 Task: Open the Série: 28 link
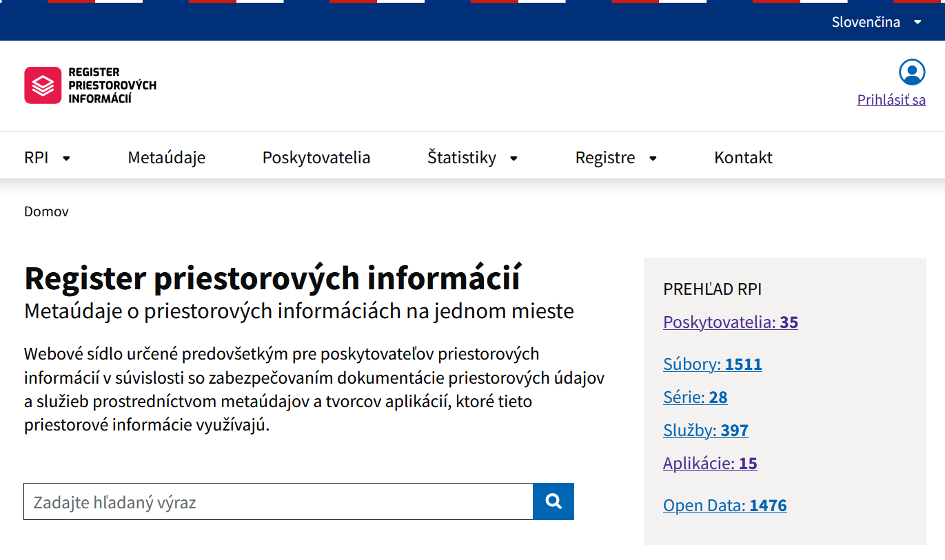tap(695, 397)
